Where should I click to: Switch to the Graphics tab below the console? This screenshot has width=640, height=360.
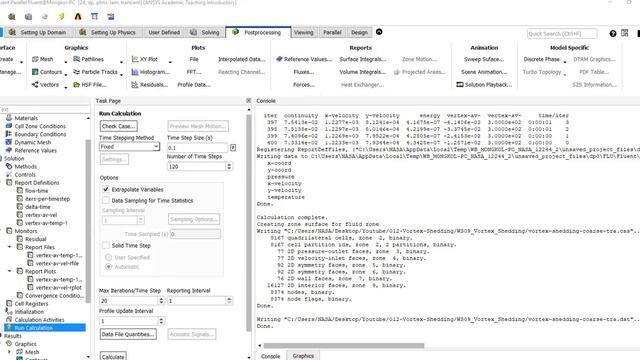(303, 356)
